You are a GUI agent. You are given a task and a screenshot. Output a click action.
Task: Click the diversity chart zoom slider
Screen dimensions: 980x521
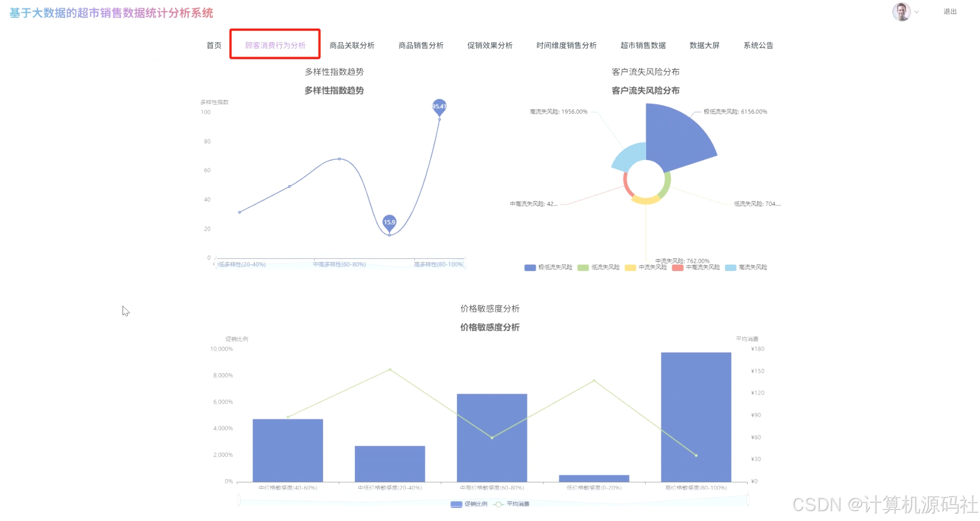[x=340, y=264]
